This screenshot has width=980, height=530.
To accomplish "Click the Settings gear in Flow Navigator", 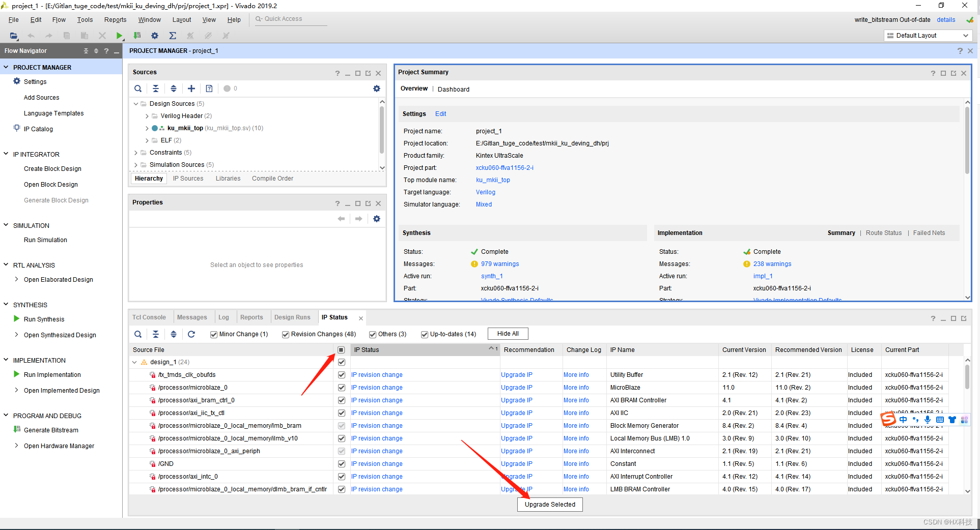I will [17, 81].
